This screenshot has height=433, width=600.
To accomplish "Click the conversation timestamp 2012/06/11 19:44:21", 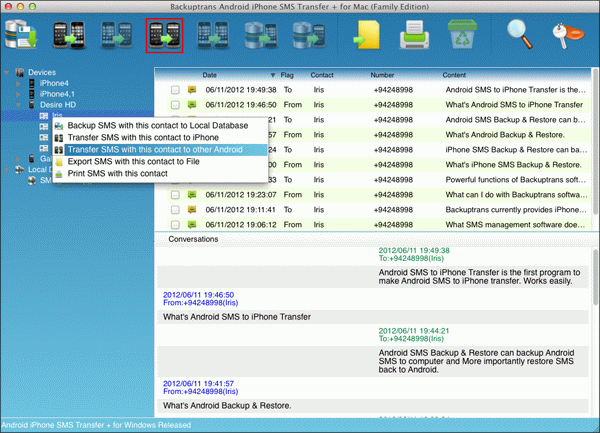I will [414, 331].
